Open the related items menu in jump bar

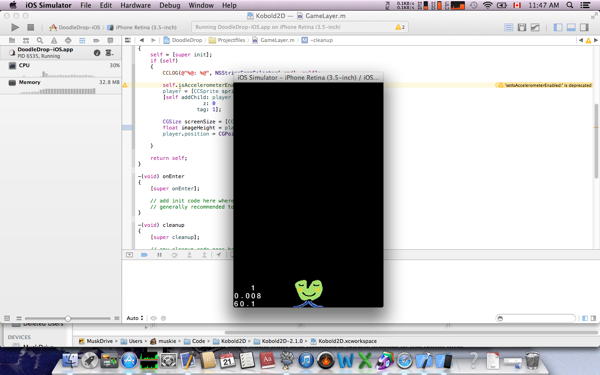click(128, 40)
